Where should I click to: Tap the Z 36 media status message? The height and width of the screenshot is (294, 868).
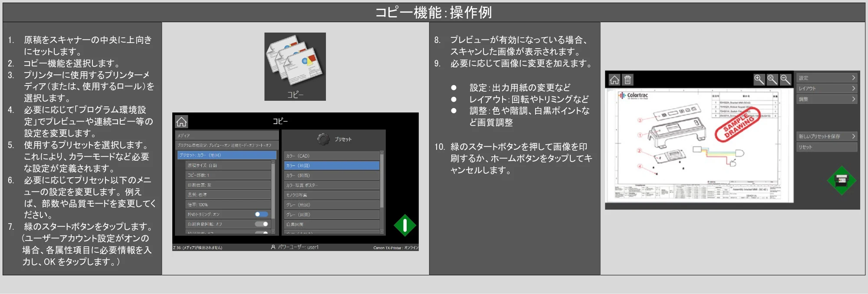[198, 248]
